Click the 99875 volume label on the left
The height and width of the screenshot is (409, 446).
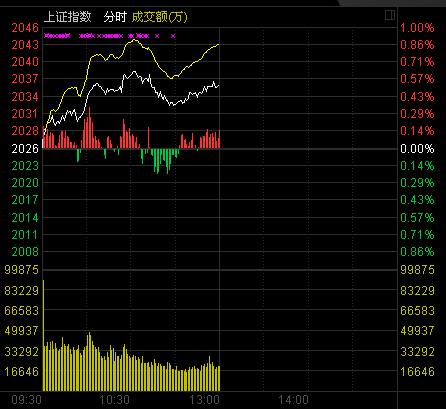[22, 270]
